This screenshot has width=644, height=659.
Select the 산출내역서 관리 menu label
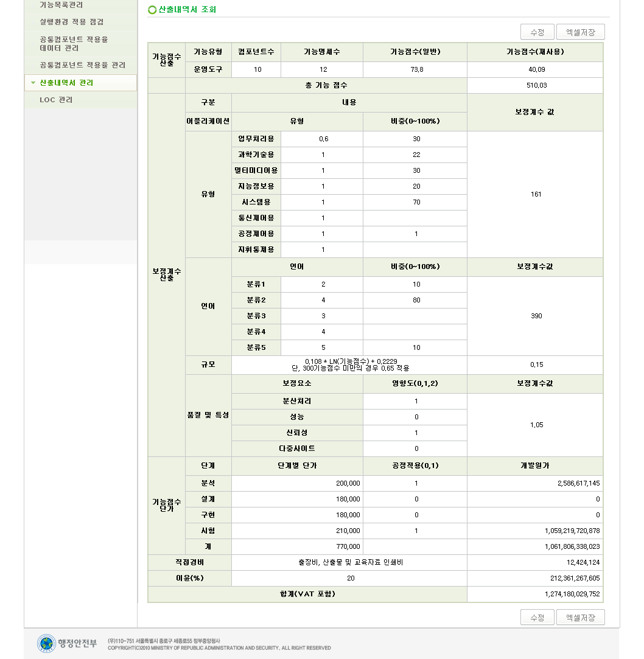[x=66, y=83]
